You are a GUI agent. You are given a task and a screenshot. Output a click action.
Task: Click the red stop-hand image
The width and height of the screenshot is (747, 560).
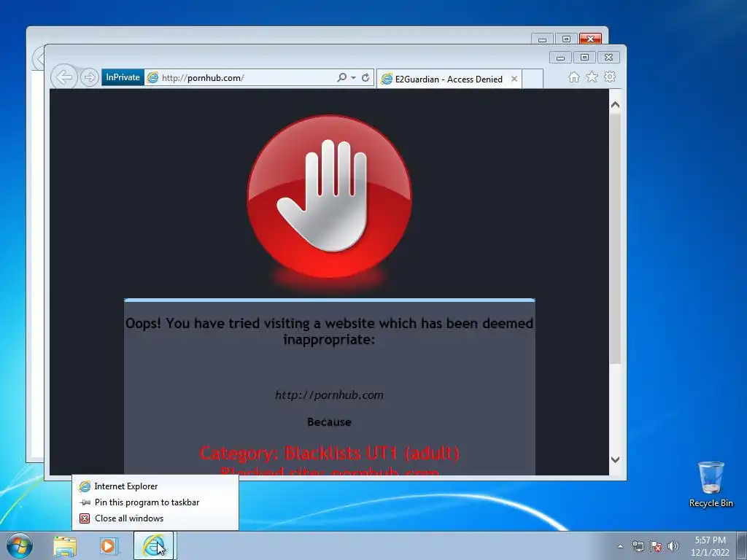pos(330,196)
